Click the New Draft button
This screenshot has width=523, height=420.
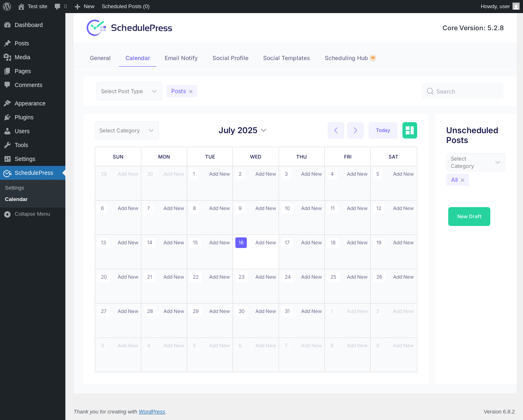coord(469,217)
